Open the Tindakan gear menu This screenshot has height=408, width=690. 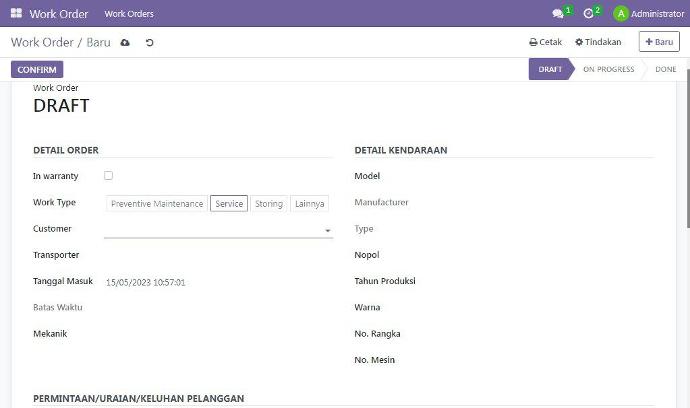tap(598, 43)
